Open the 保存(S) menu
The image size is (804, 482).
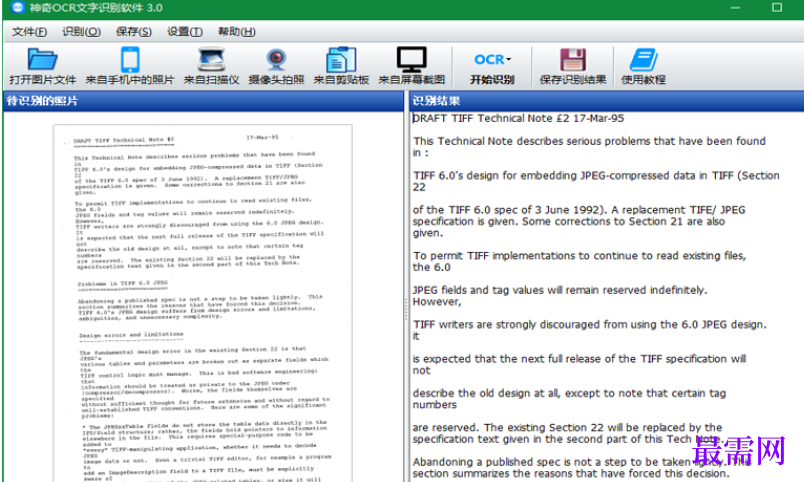click(x=133, y=32)
